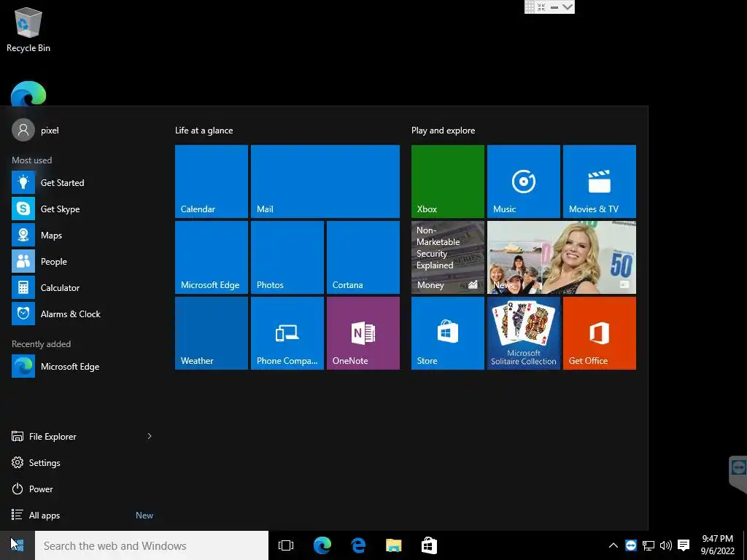Open Microsoft Edge under Recently added
The height and width of the screenshot is (560, 747).
click(82, 366)
